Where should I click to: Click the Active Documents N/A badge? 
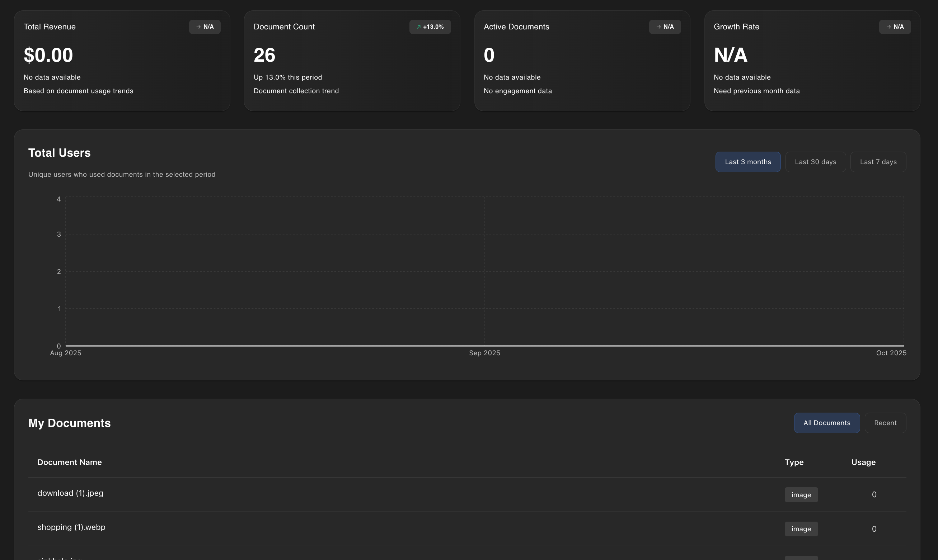point(665,27)
